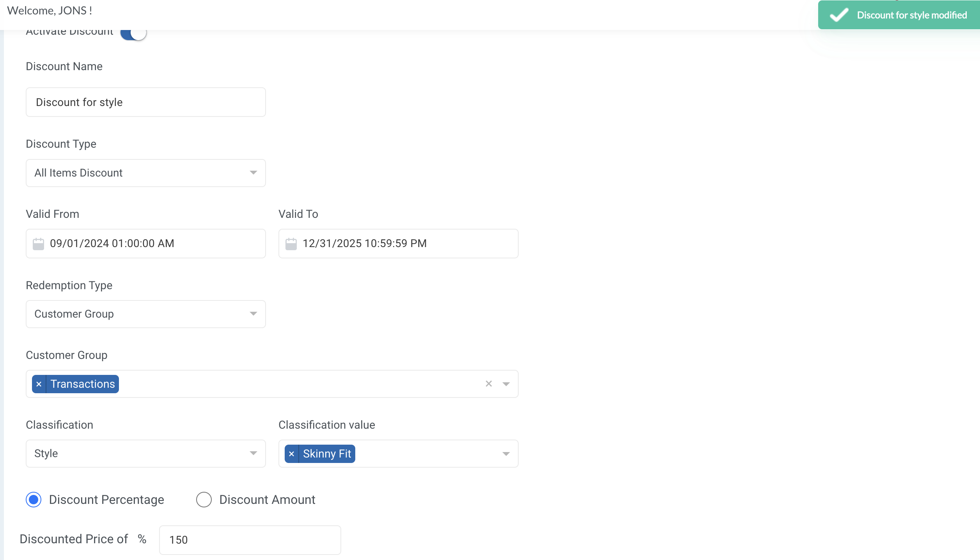Open the Classification Style dropdown
Viewport: 980px width, 560px height.
click(x=145, y=454)
